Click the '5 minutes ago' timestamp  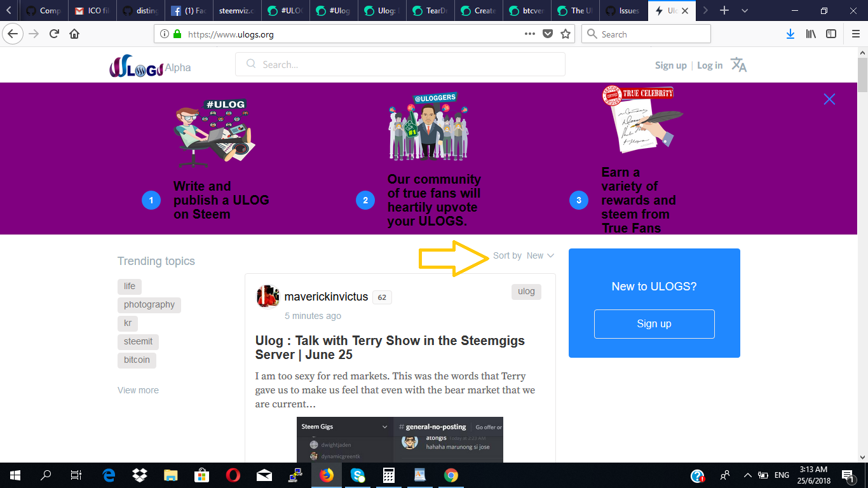coord(313,316)
